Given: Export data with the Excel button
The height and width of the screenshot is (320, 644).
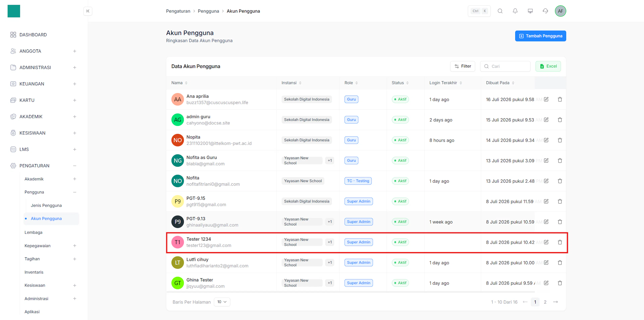Looking at the screenshot, I should coord(548,66).
